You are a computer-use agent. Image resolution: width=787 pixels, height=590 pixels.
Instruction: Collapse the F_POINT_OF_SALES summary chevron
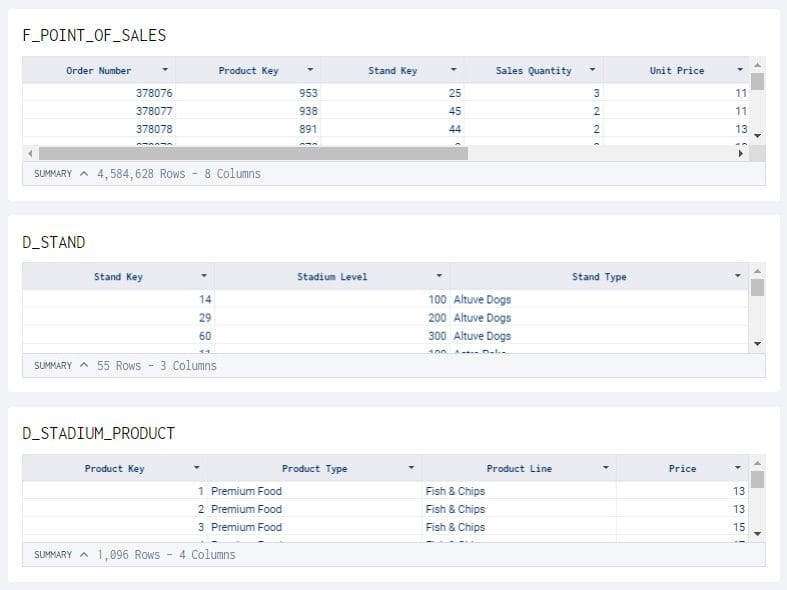(84, 174)
